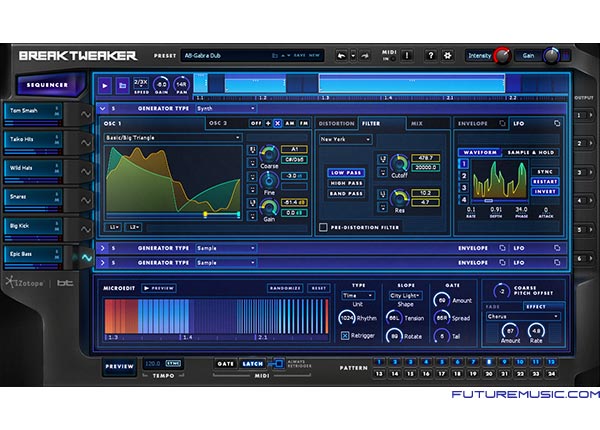Toggle LFO Invert button
Viewport: 600px width, 430px height.
(x=545, y=191)
